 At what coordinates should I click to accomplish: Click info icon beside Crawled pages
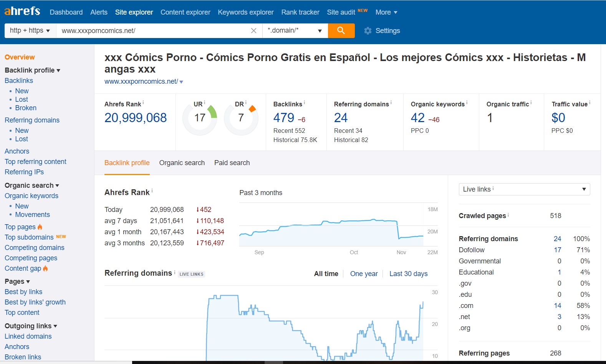click(x=508, y=215)
